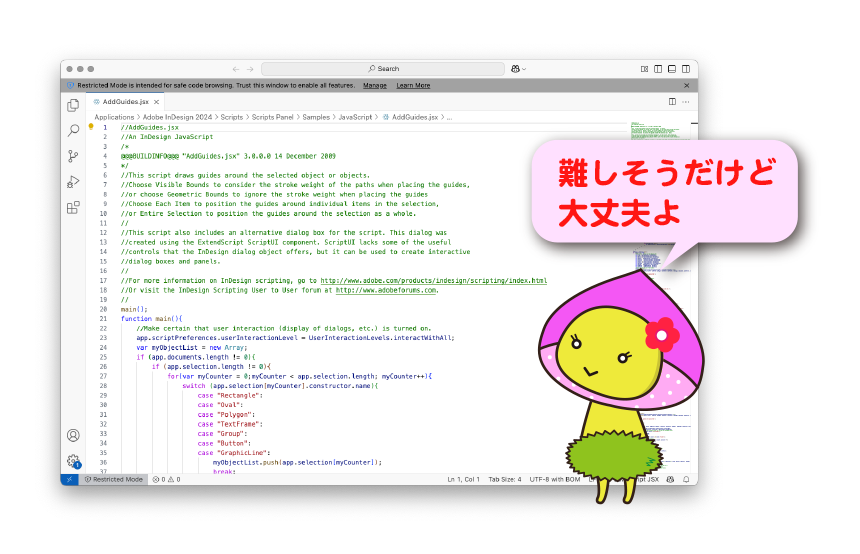Click the notifications bell icon

pos(686,479)
